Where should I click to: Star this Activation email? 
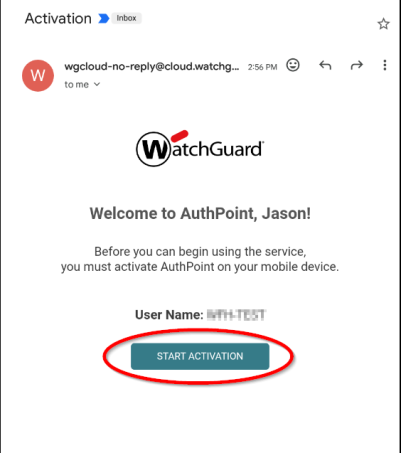(x=383, y=24)
